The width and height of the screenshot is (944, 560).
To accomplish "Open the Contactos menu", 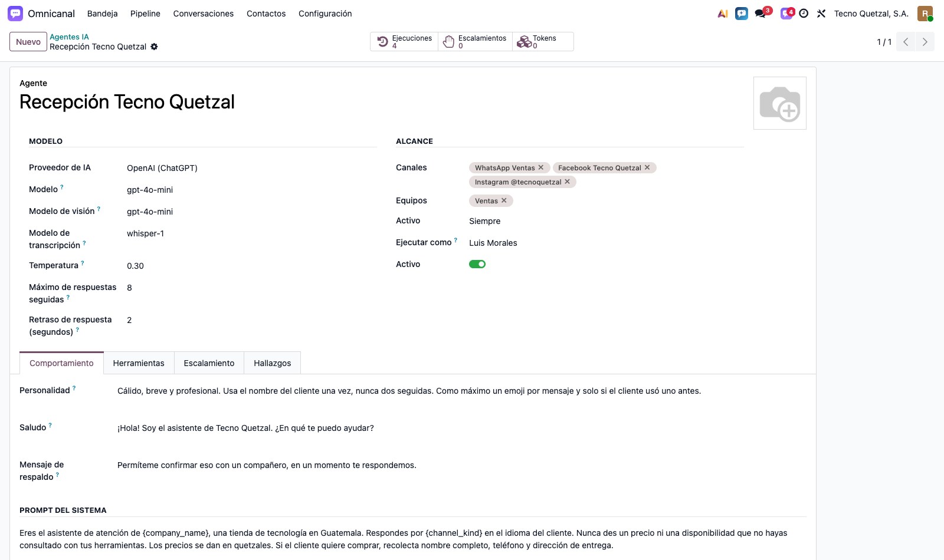I will pos(266,14).
